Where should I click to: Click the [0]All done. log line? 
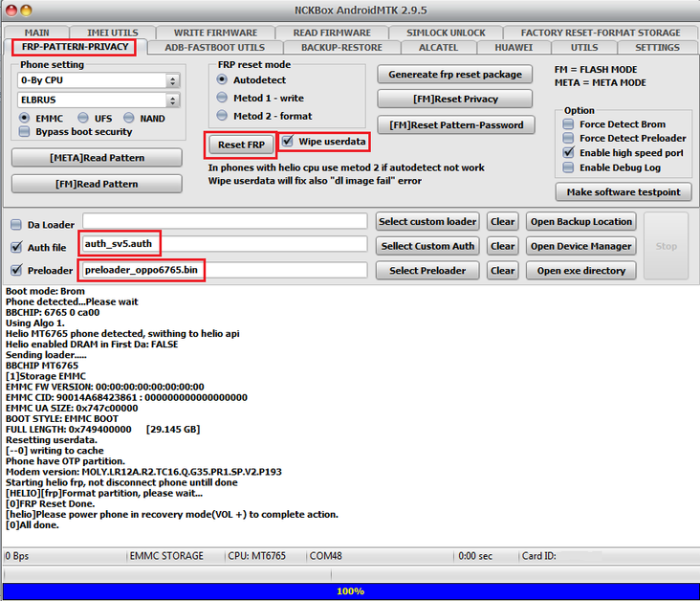[x=33, y=525]
